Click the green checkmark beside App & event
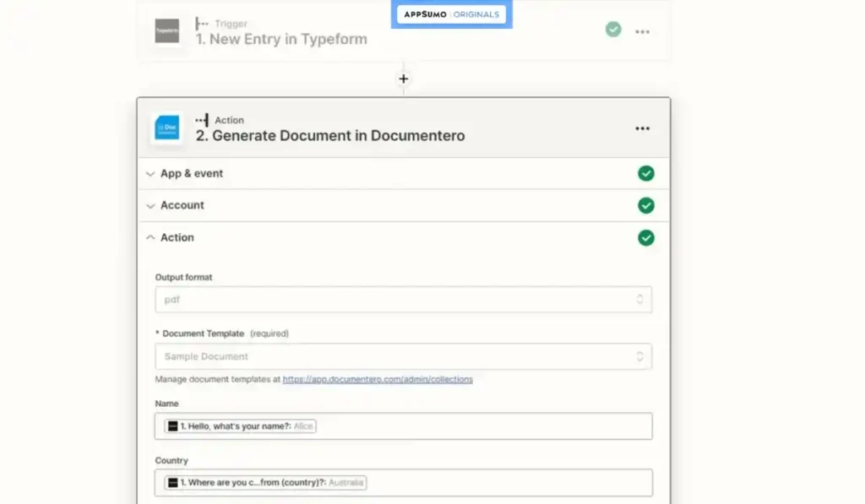 (x=646, y=173)
